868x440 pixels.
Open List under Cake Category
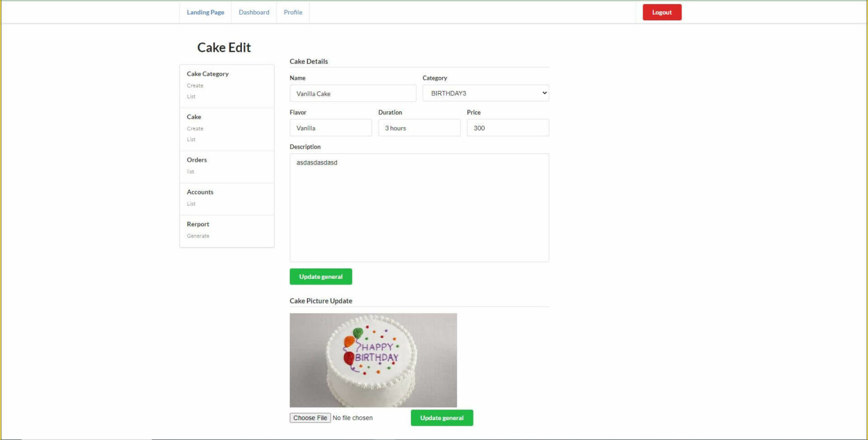click(x=190, y=96)
